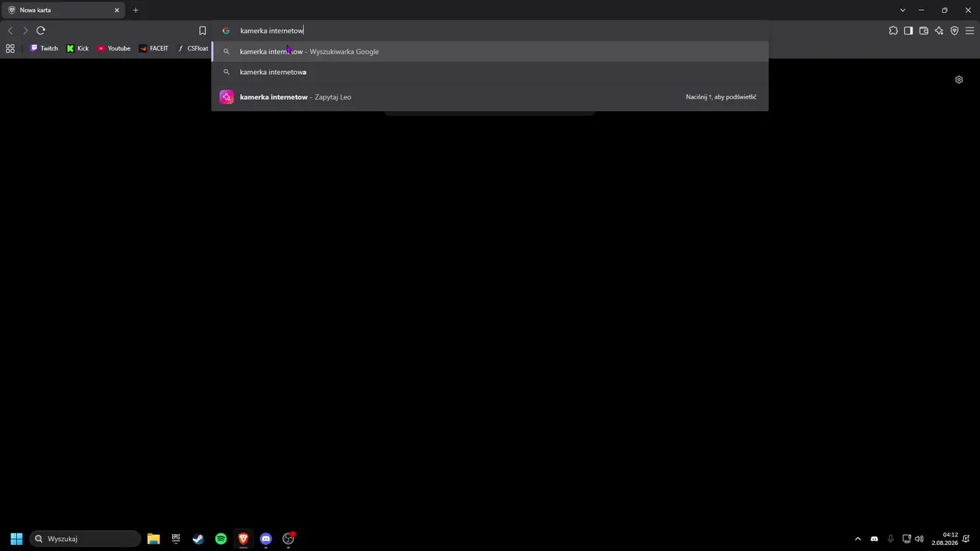Click the Brave icon in the taskbar
980x551 pixels.
[243, 539]
